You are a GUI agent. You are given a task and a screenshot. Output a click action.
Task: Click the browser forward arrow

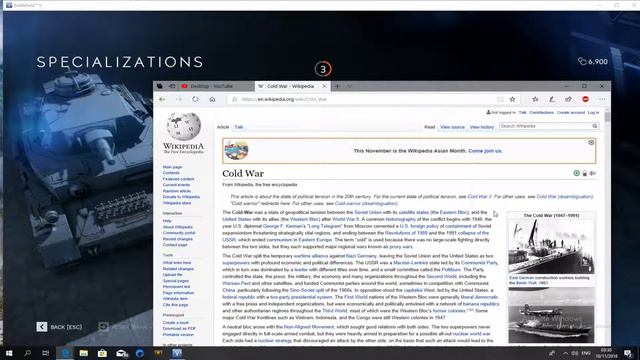179,99
